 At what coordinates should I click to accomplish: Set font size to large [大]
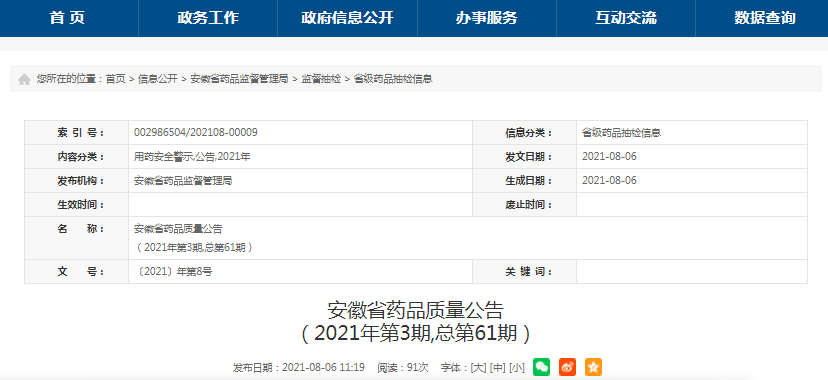tap(478, 367)
